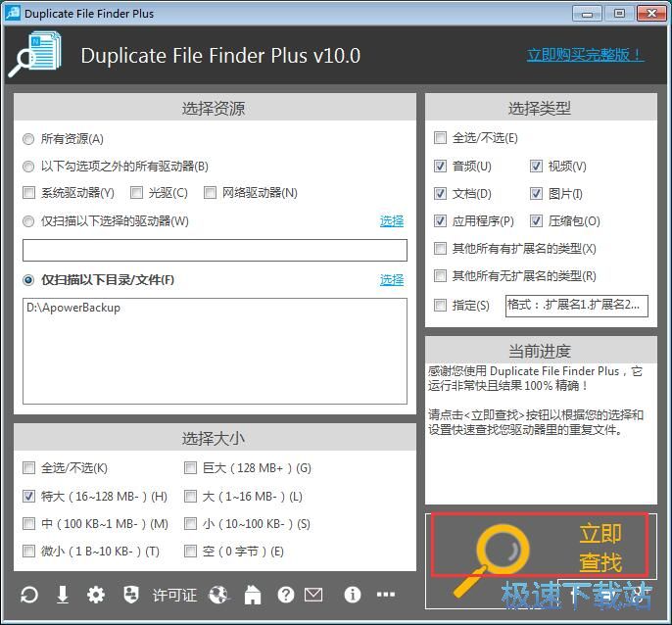The height and width of the screenshot is (625, 672).
Task: Open the globe website icon
Action: click(218, 595)
